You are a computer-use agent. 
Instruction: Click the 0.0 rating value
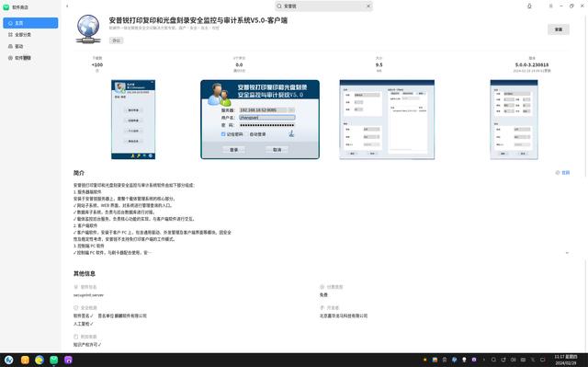[x=239, y=64]
